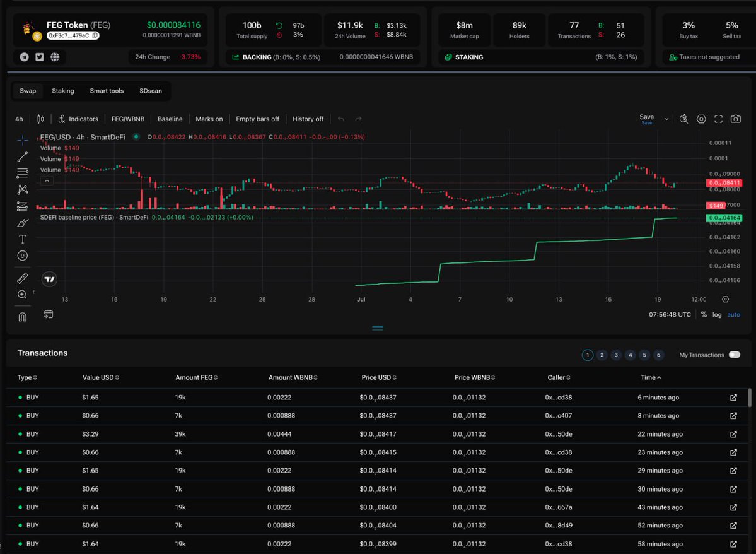756x554 pixels.
Task: Switch to the Swap tab
Action: point(28,91)
